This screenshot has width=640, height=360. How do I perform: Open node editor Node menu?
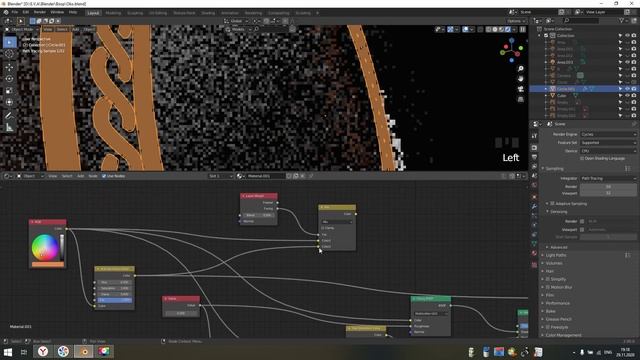pos(93,176)
